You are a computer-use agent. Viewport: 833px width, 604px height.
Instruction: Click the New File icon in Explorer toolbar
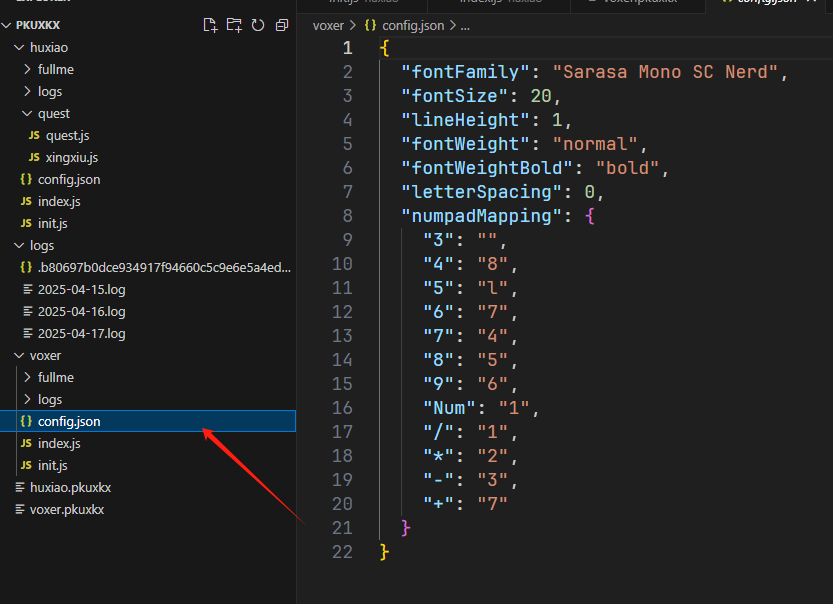[210, 25]
